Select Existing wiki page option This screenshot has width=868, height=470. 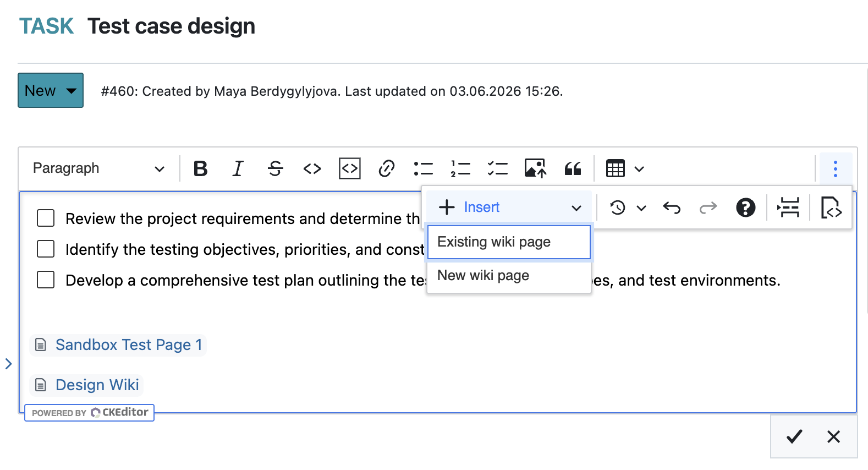click(509, 242)
